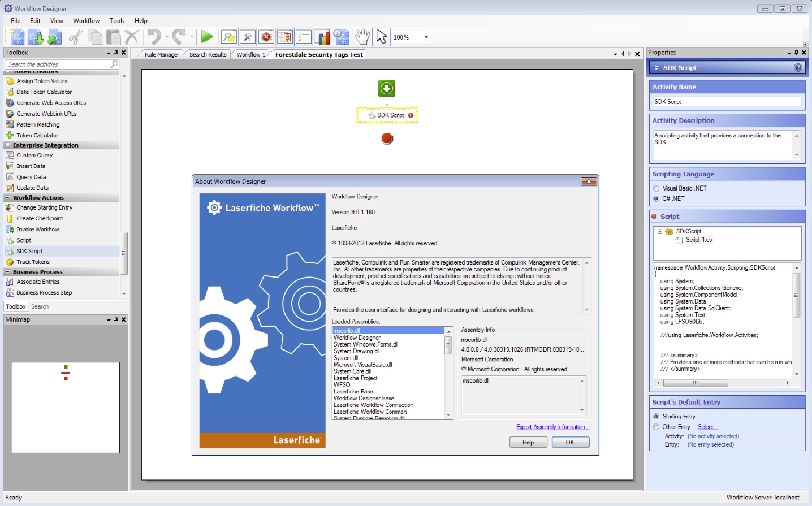Screen dimensions: 812x506
Task: Click the SDK Script activity on canvas
Action: coord(387,115)
